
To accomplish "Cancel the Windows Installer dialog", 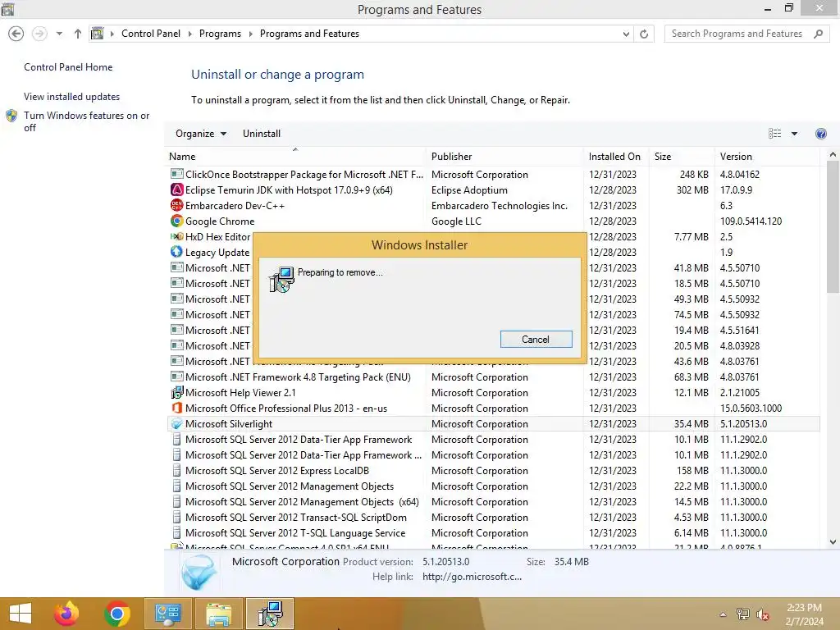I will point(536,339).
